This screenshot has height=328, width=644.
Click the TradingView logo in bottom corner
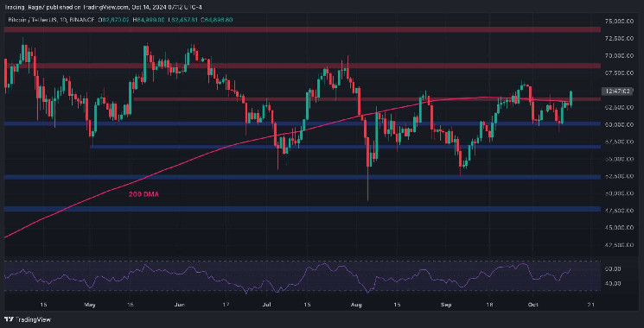pos(27,319)
